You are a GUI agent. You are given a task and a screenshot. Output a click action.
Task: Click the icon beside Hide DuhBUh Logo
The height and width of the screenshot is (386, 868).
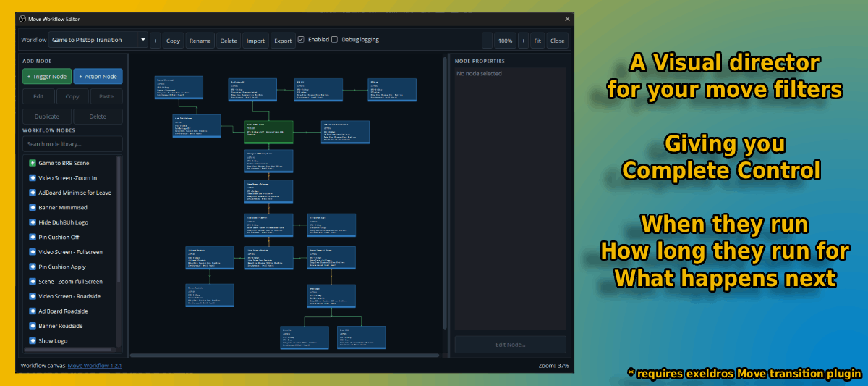click(33, 222)
